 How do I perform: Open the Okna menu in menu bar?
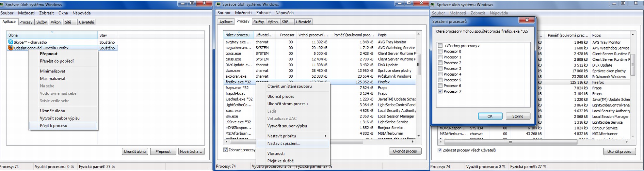[x=63, y=13]
